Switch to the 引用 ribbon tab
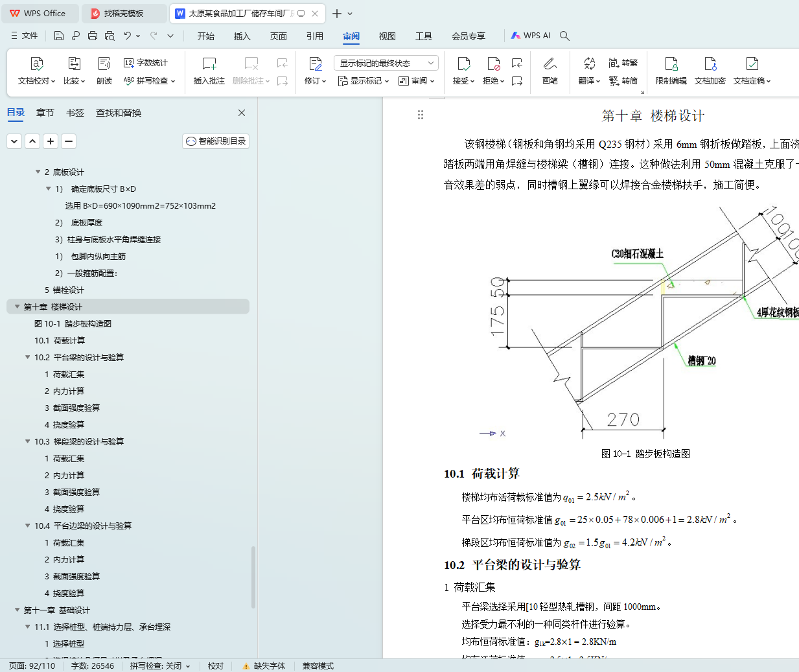This screenshot has width=799, height=672. 315,36
